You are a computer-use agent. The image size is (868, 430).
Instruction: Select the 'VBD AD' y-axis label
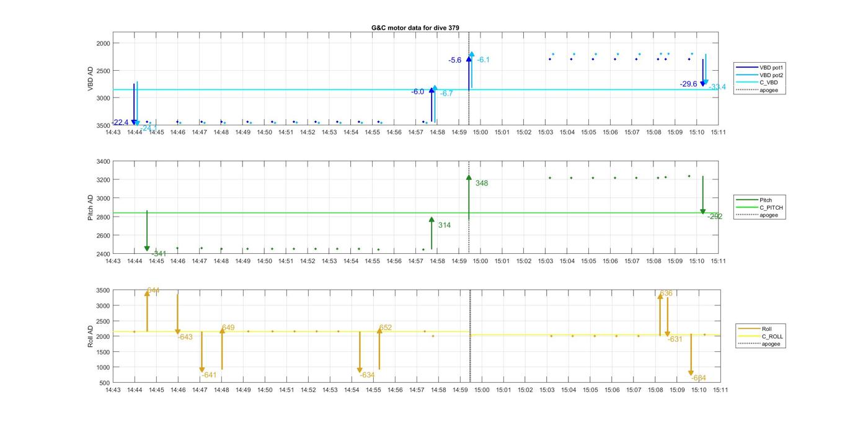pos(91,79)
